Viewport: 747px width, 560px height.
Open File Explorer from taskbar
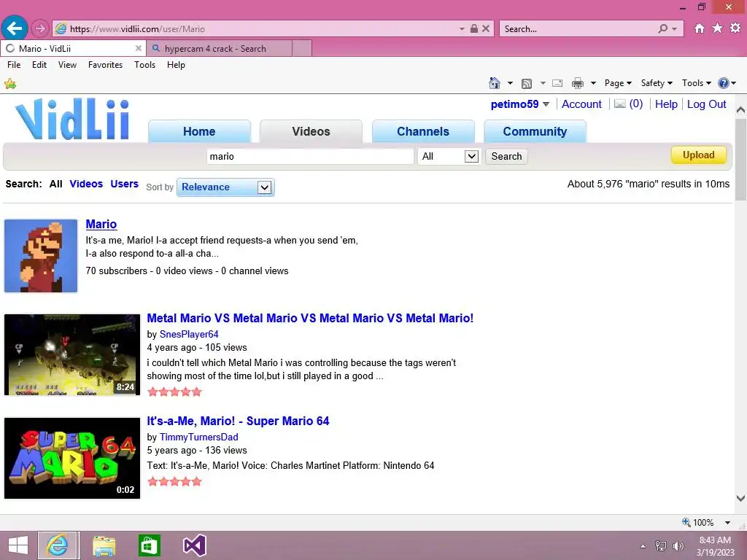click(x=104, y=545)
